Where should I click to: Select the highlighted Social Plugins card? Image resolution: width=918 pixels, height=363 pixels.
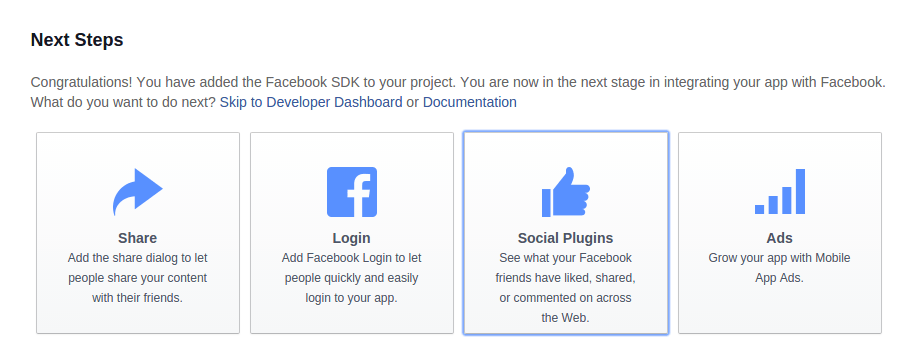pyautogui.click(x=566, y=233)
